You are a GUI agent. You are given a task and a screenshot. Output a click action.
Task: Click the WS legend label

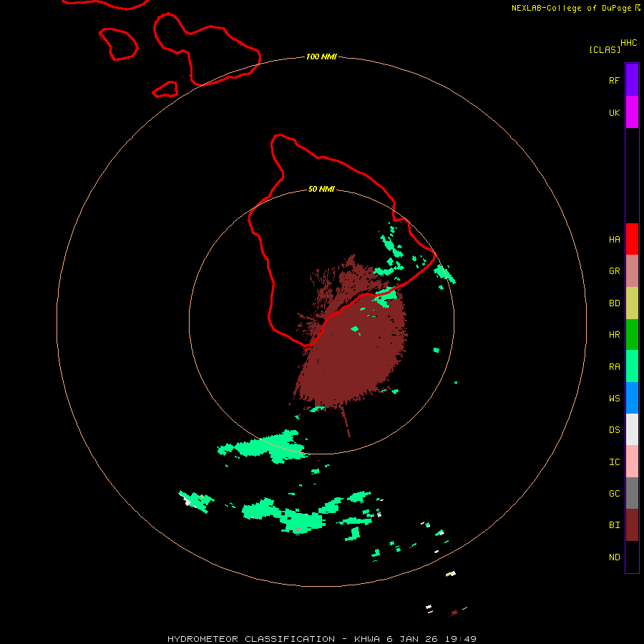614,399
